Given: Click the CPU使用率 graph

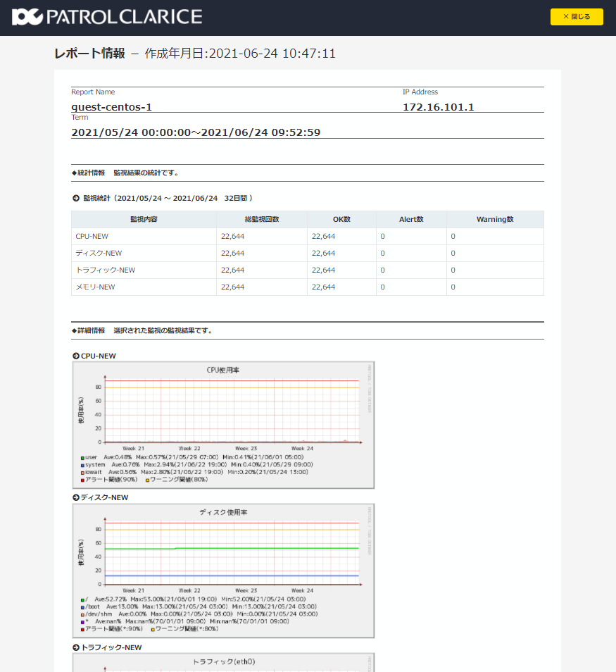Looking at the screenshot, I should tap(223, 425).
